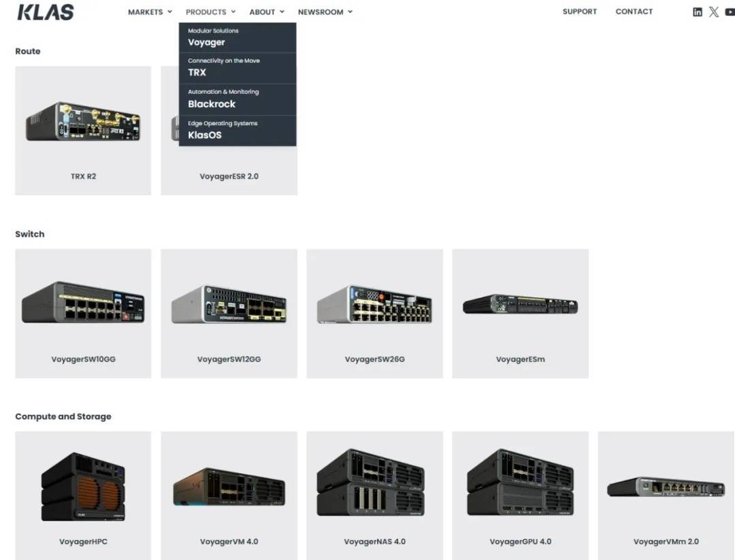Collapse the Products dropdown menu
The width and height of the screenshot is (735, 560).
point(210,12)
